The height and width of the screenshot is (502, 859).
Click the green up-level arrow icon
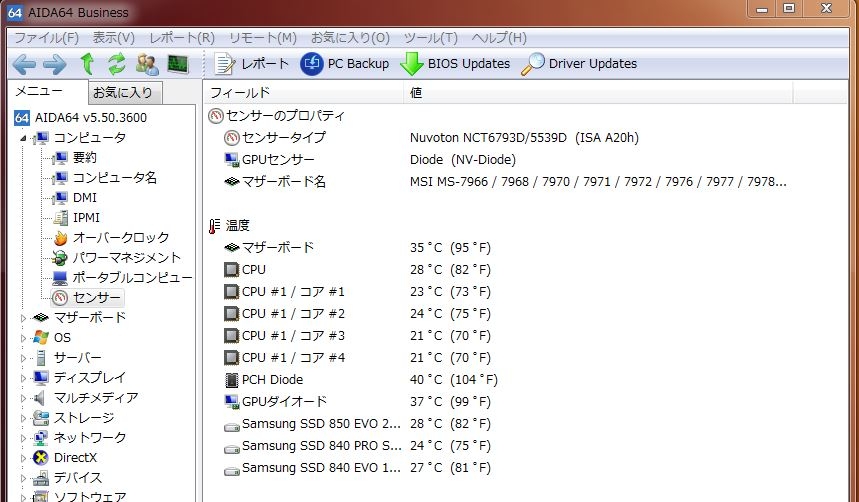pyautogui.click(x=87, y=64)
